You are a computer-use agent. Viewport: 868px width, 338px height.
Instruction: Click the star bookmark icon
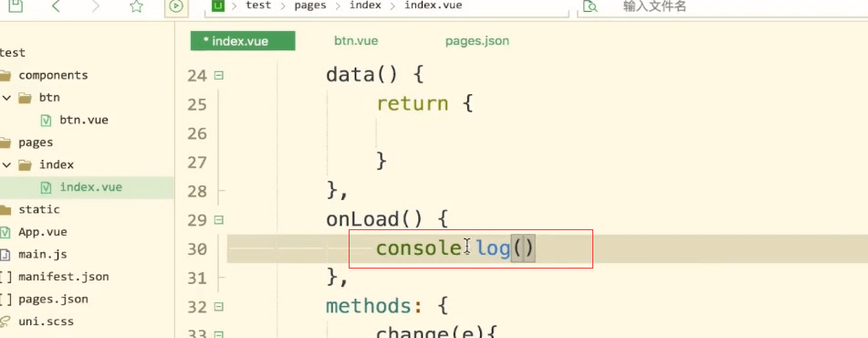point(136,6)
